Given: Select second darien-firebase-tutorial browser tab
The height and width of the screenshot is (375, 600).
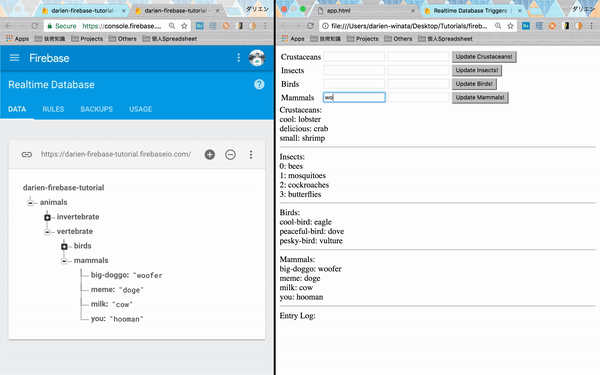Looking at the screenshot, I should pos(176,11).
